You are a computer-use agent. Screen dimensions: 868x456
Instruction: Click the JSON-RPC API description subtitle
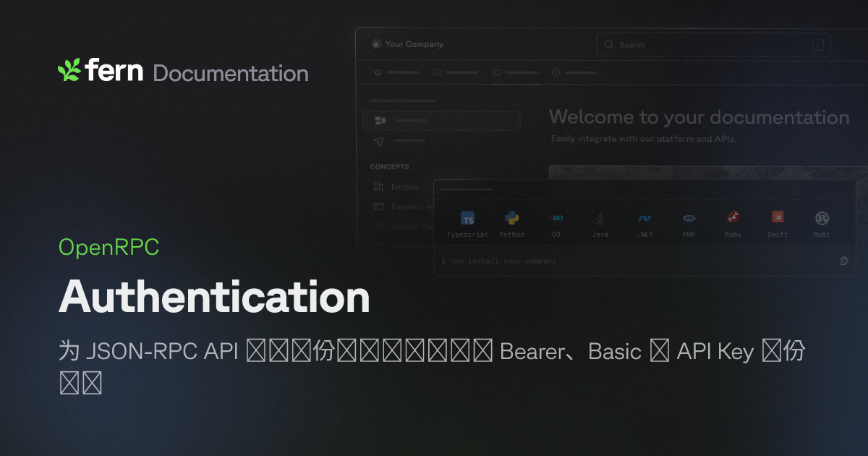[x=432, y=366]
